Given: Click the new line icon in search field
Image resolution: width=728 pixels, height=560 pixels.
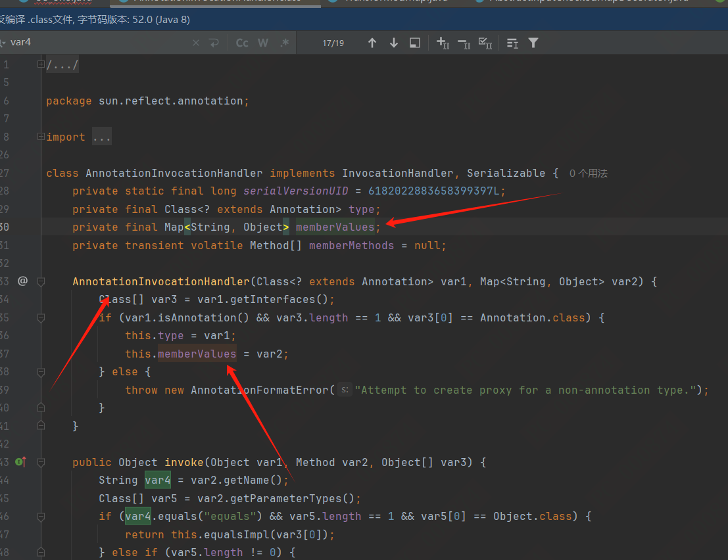Looking at the screenshot, I should (214, 43).
